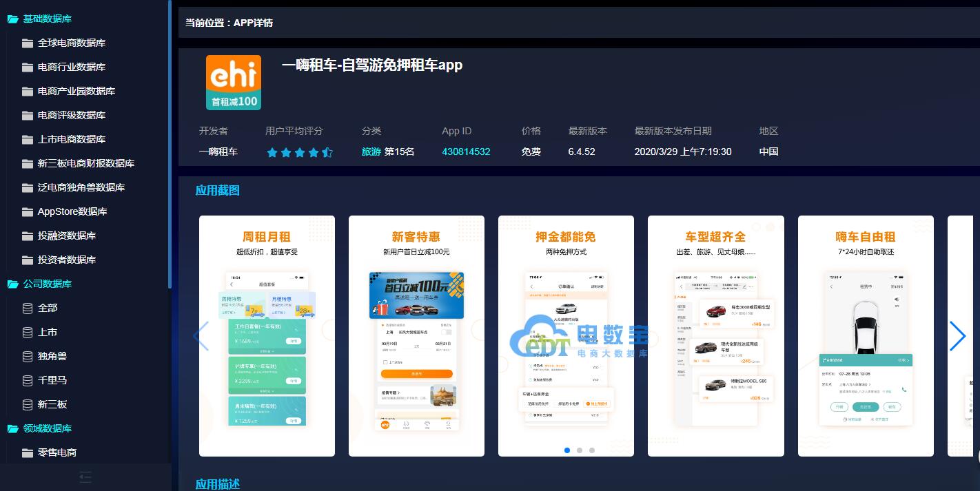This screenshot has width=980, height=491.
Task: Click the database icon beside 独角兽
Action: click(x=28, y=357)
